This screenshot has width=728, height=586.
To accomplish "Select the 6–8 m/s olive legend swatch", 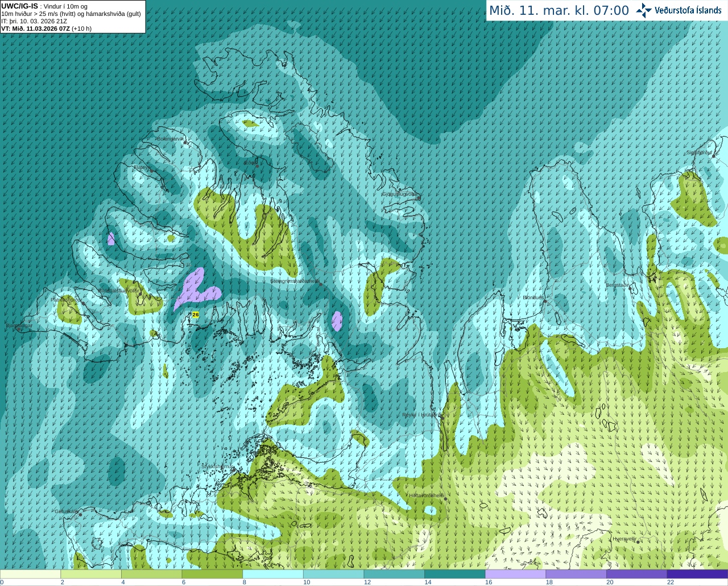I will click(212, 574).
